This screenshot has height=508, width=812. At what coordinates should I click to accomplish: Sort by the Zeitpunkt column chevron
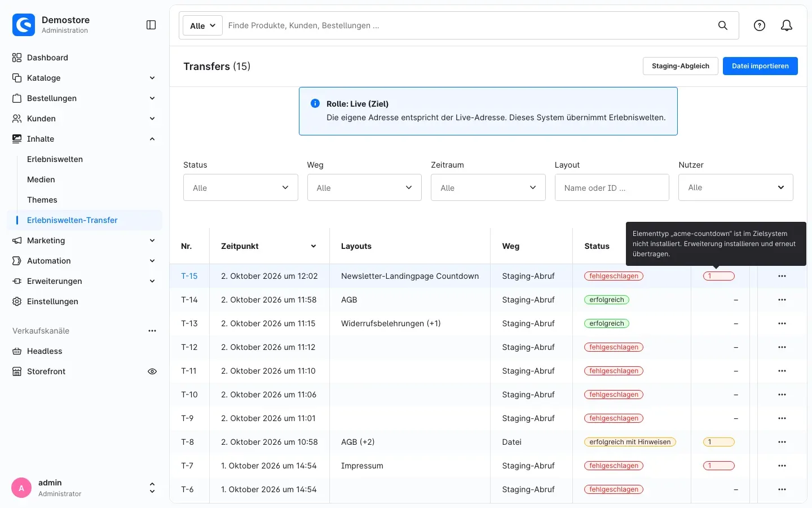click(x=314, y=246)
